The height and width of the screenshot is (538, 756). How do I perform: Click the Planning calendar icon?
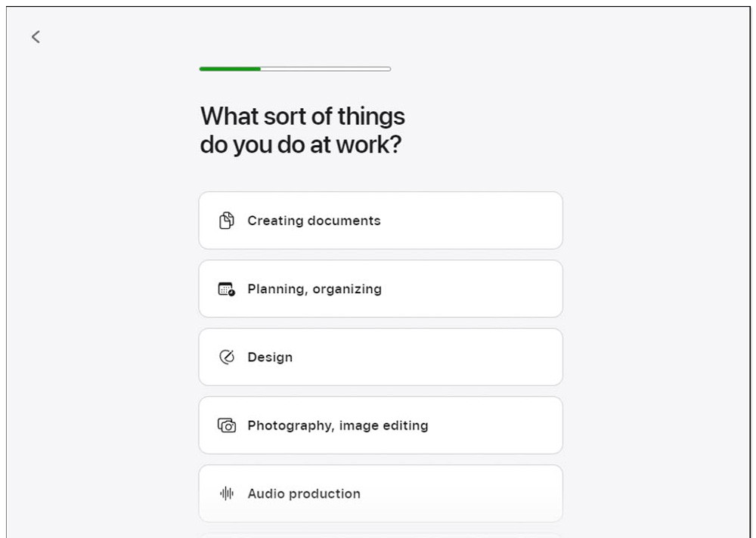[227, 289]
